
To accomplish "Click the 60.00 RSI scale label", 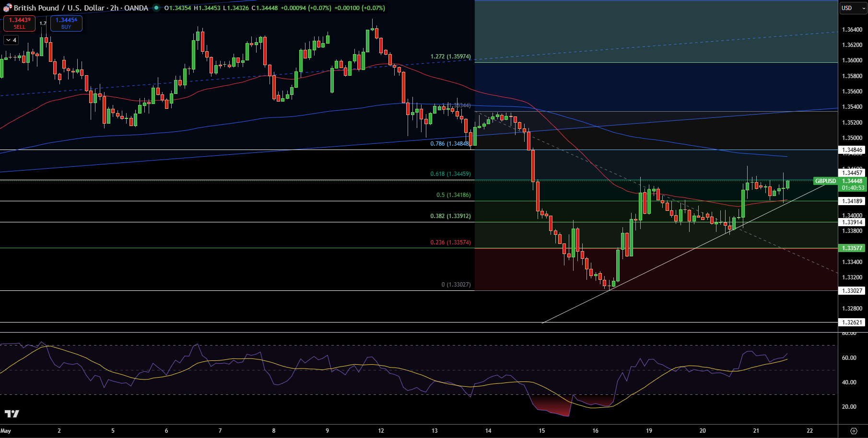I will click(x=849, y=358).
